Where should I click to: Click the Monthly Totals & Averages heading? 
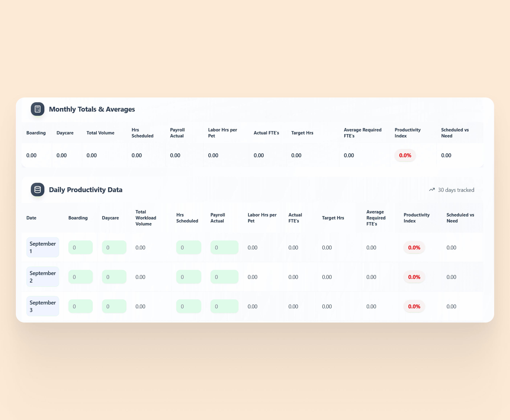click(x=92, y=109)
